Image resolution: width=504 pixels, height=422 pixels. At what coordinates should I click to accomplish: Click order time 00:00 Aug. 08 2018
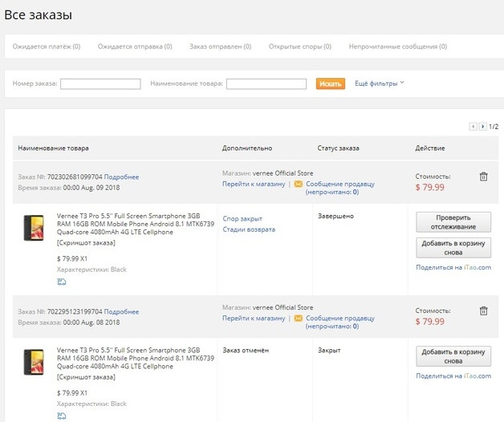(91, 323)
